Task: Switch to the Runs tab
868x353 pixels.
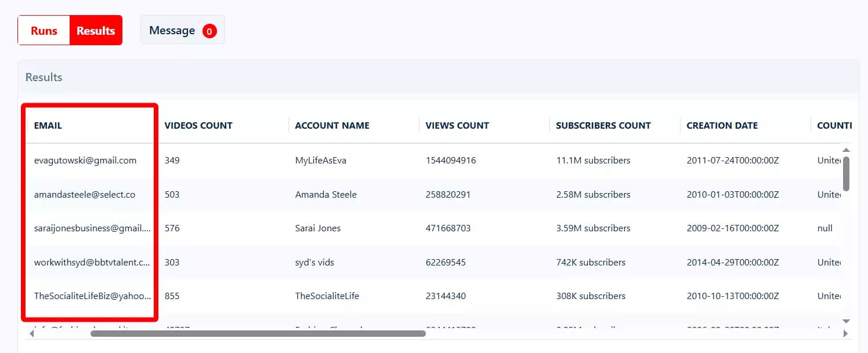Action: coord(44,31)
